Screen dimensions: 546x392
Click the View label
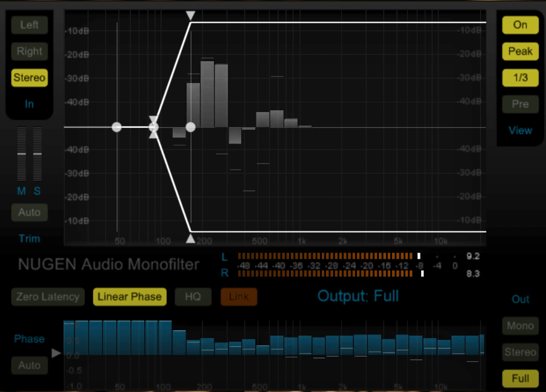520,130
